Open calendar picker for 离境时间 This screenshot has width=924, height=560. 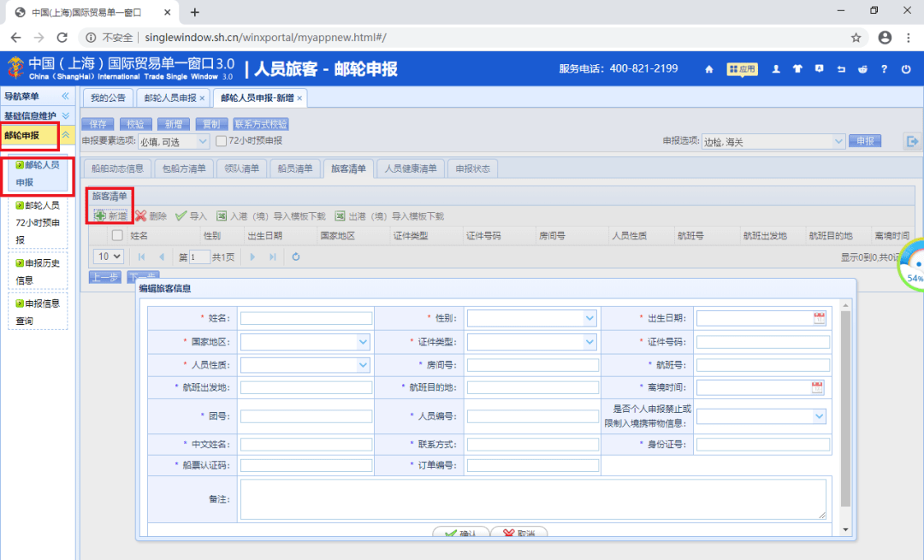coord(817,387)
